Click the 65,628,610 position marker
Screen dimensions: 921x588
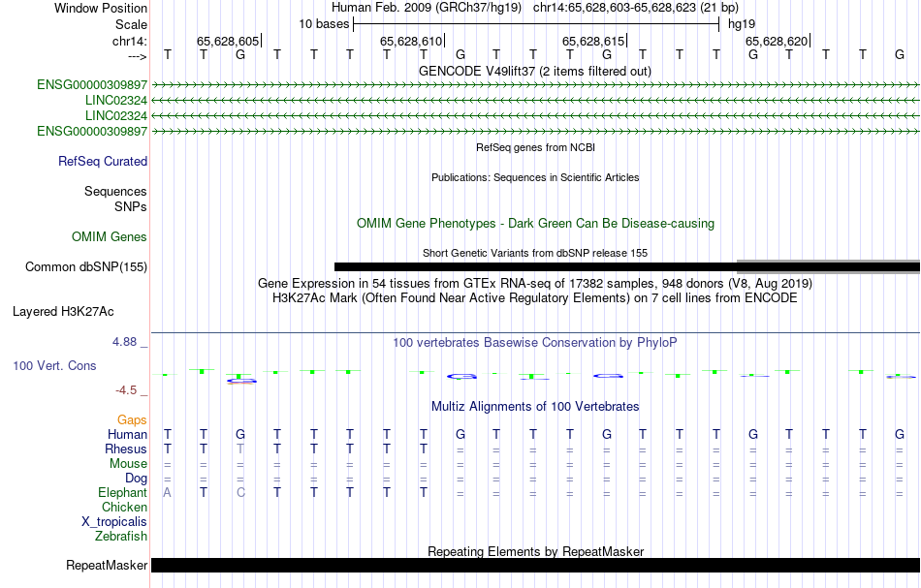coord(412,41)
